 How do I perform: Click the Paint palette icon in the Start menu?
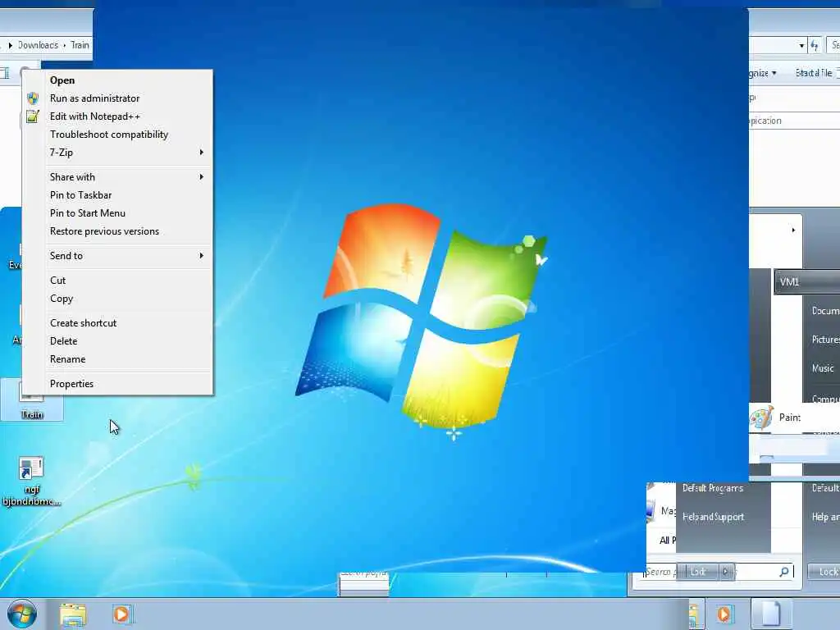(x=761, y=418)
